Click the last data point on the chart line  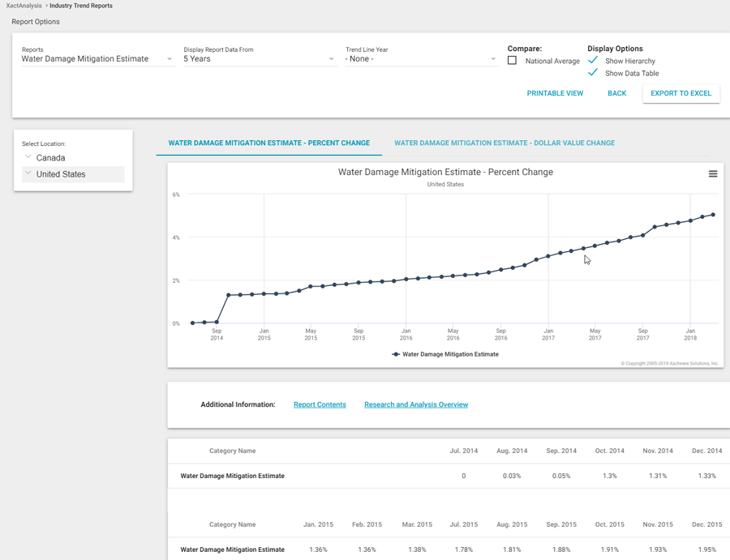tap(713, 215)
